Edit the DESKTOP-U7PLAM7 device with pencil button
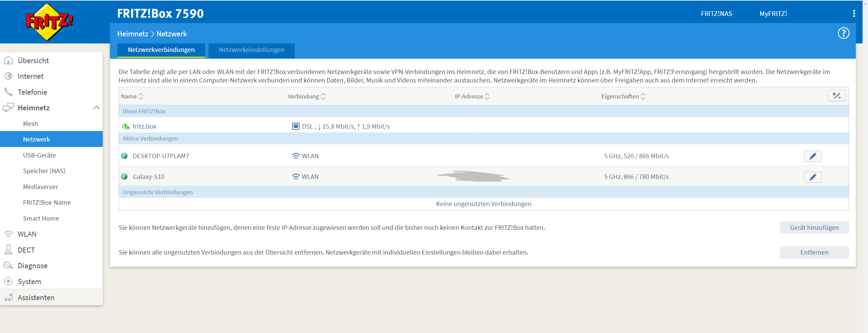The width and height of the screenshot is (868, 333). [x=812, y=156]
